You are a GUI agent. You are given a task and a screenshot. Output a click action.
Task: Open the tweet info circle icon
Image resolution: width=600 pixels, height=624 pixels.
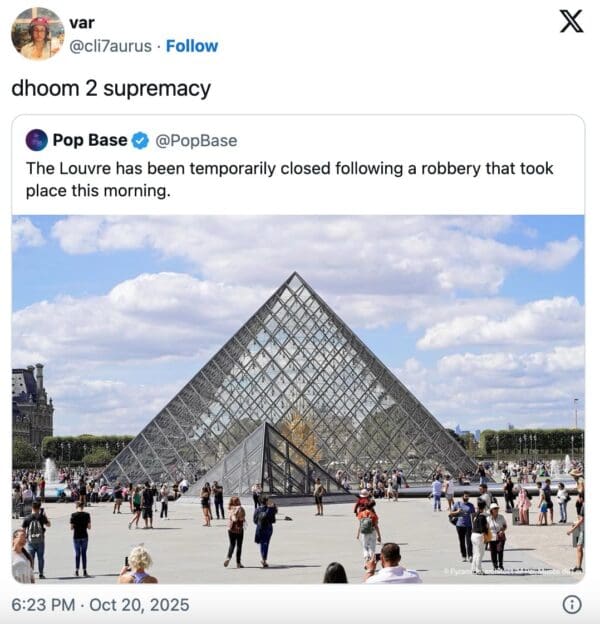pyautogui.click(x=572, y=604)
